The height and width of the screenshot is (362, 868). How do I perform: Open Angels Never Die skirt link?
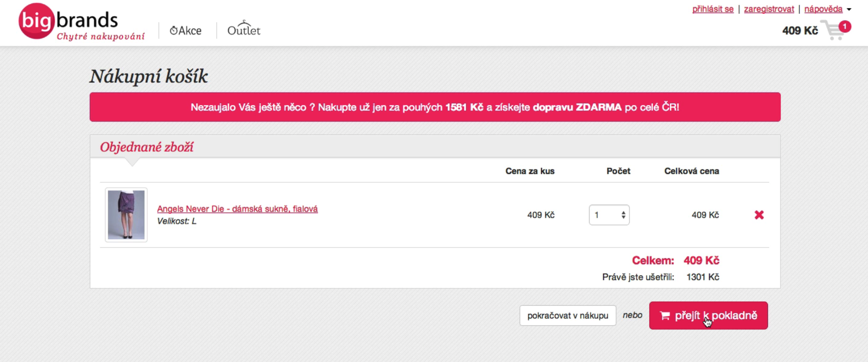pos(237,209)
